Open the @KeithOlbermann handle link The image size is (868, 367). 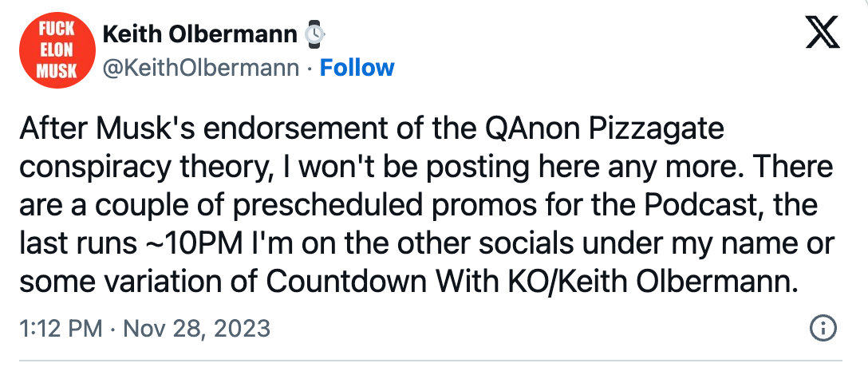coord(201,67)
